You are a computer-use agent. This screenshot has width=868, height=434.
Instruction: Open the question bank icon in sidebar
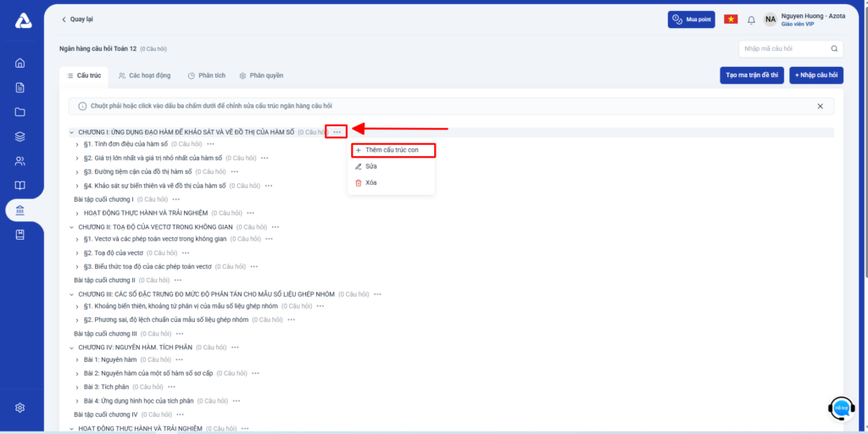coord(20,210)
